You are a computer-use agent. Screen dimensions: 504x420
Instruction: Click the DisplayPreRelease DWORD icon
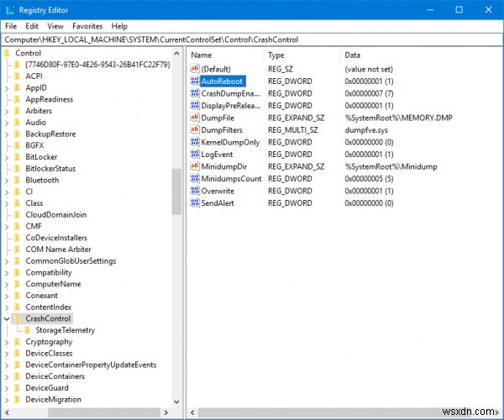(x=195, y=105)
